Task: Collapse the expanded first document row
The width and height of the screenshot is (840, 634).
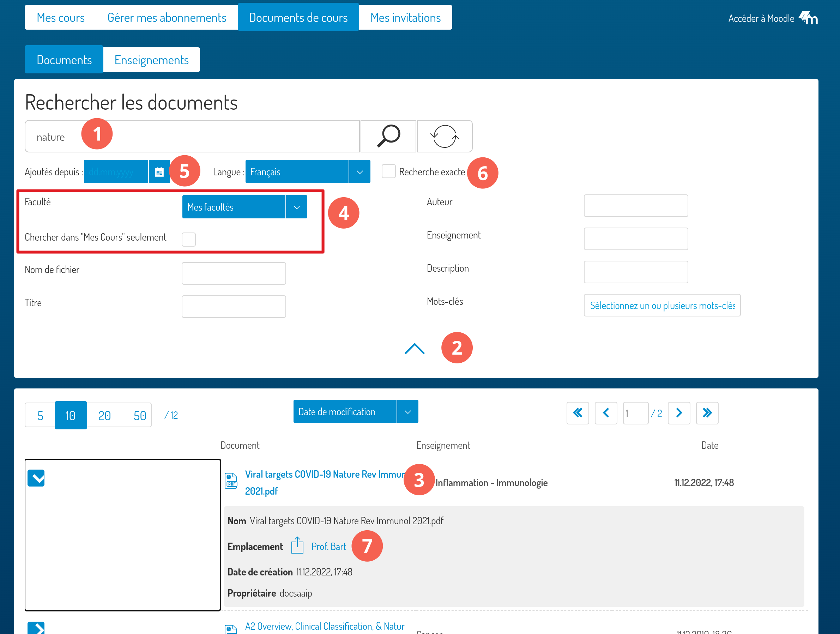Action: [x=36, y=478]
